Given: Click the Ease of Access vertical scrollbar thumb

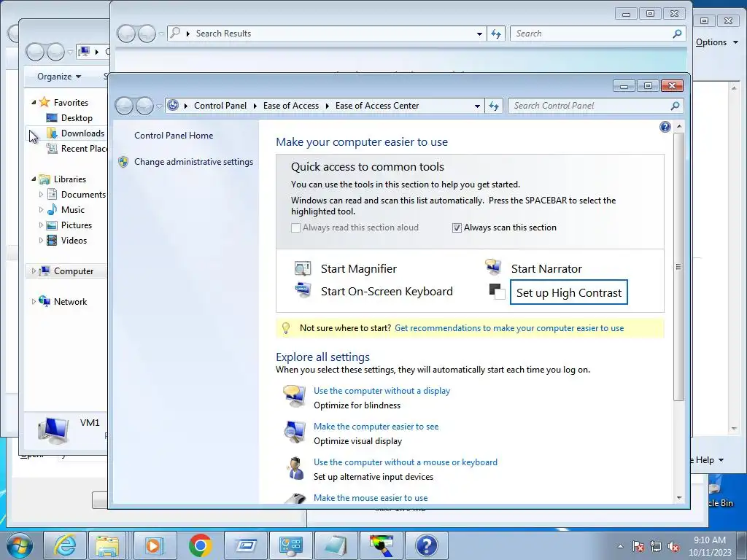Looking at the screenshot, I should (x=678, y=267).
